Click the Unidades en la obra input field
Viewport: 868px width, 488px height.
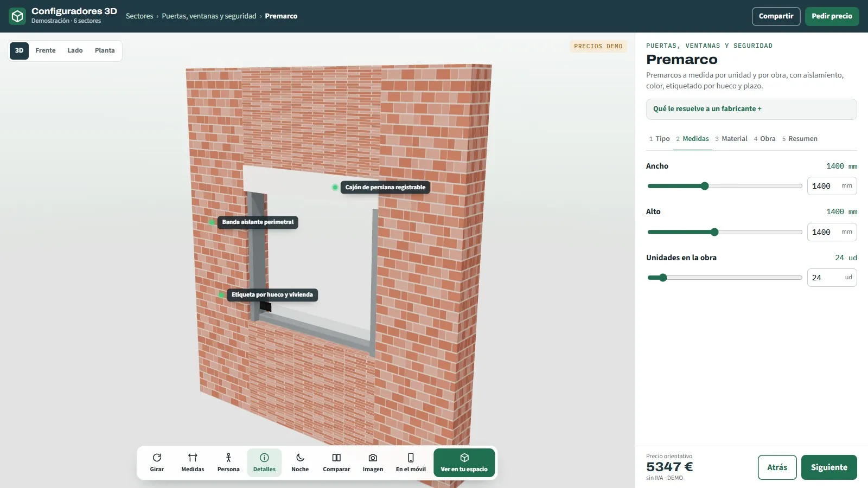[832, 278]
